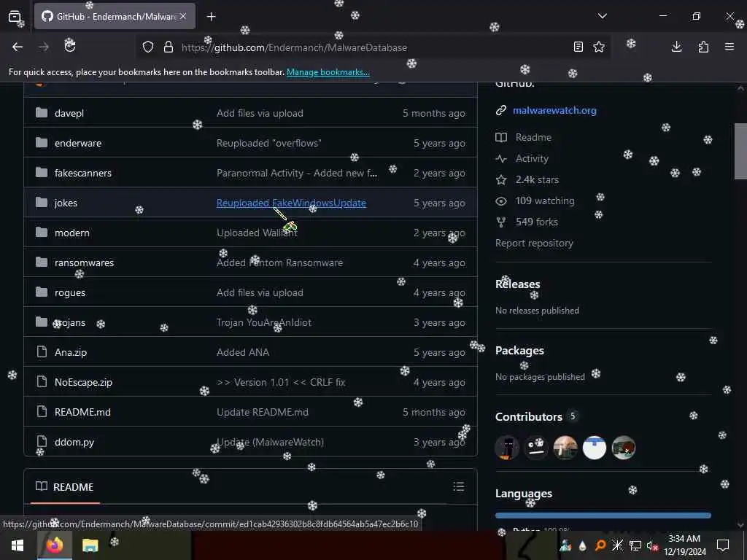Close the GitHub Endermanch tab

point(183,16)
